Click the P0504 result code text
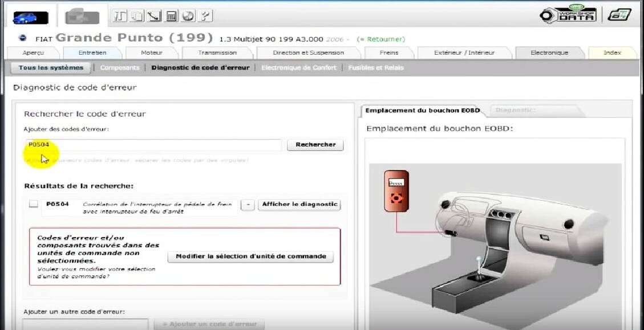 coord(58,204)
